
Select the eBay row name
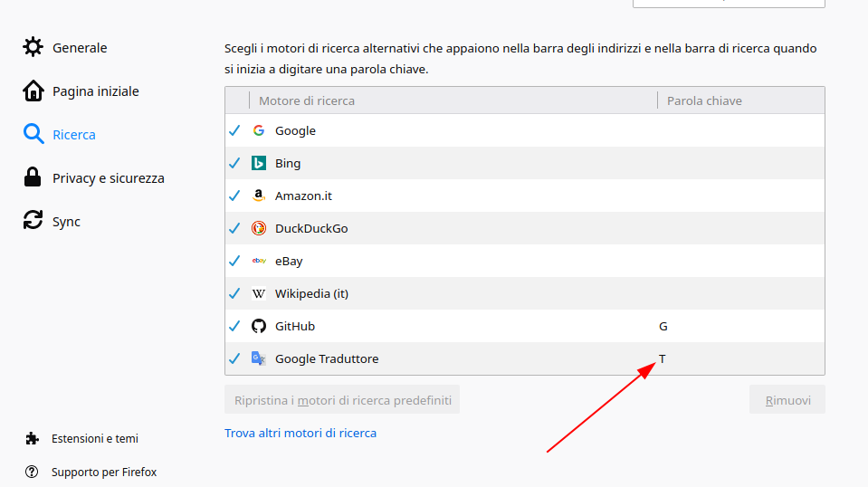click(289, 262)
